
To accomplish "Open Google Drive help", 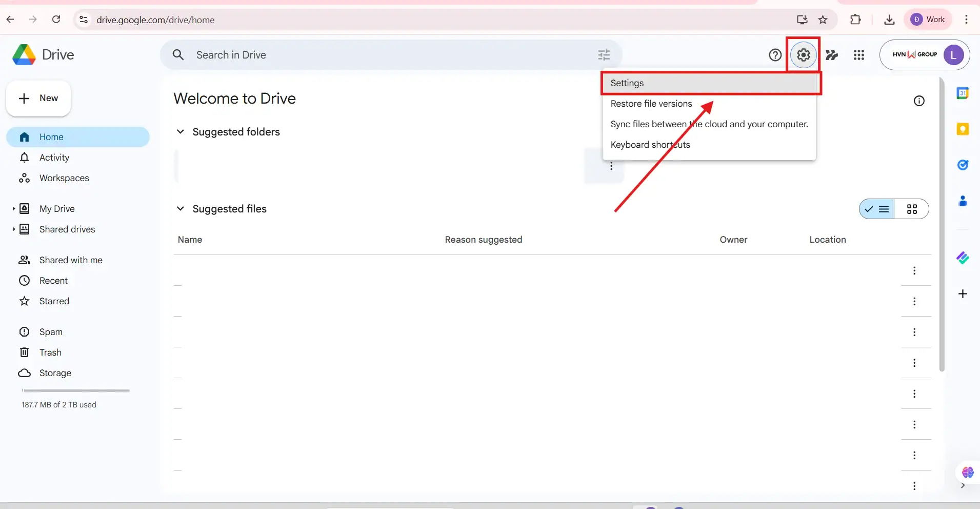I will (x=775, y=55).
